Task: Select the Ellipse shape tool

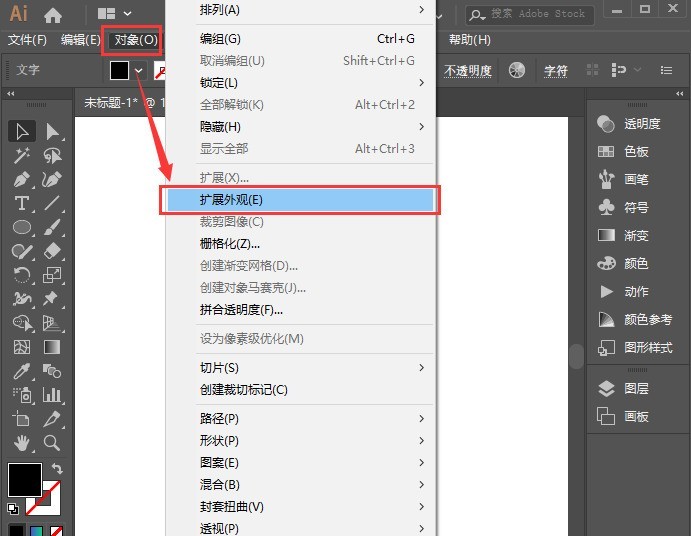Action: tap(21, 227)
